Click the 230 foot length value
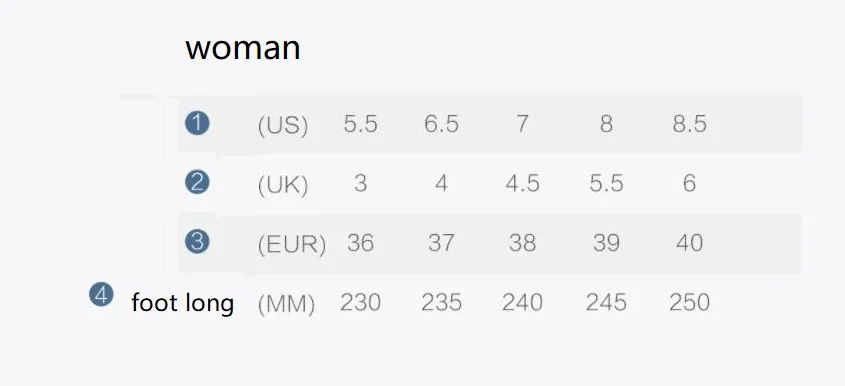 (x=361, y=302)
